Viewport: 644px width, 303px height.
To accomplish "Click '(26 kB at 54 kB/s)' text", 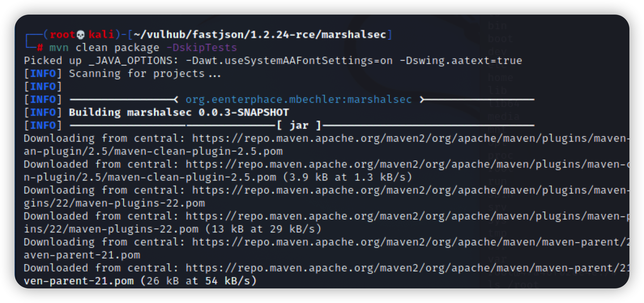I will click(198, 281).
